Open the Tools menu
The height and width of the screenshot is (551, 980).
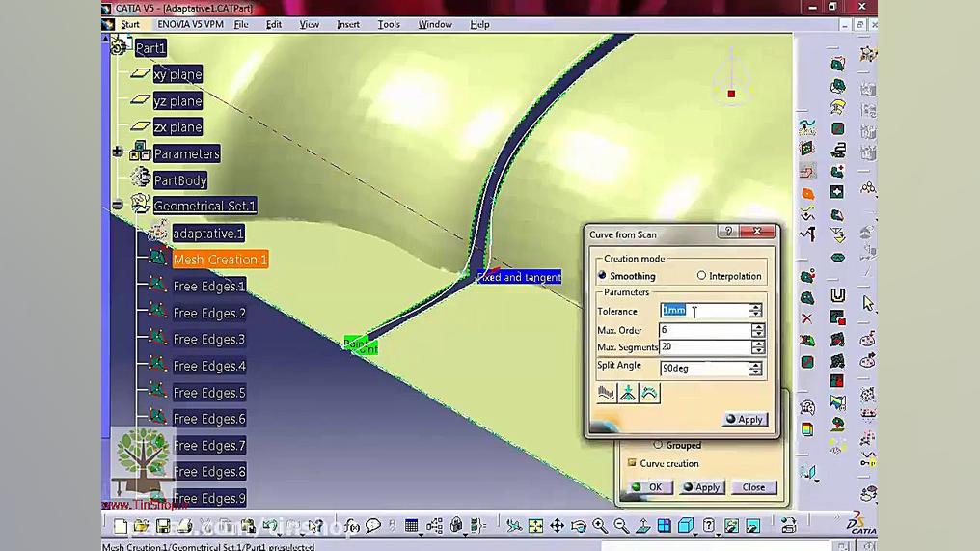389,24
